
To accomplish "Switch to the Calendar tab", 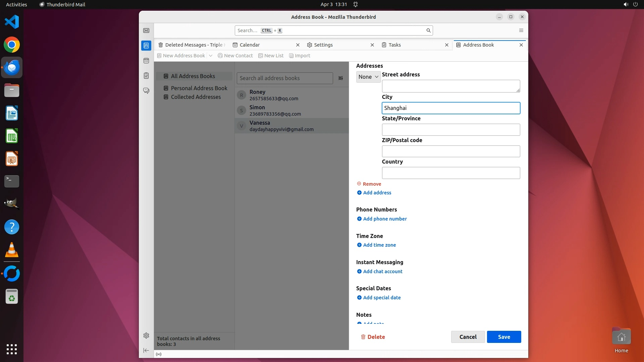I will (x=250, y=45).
